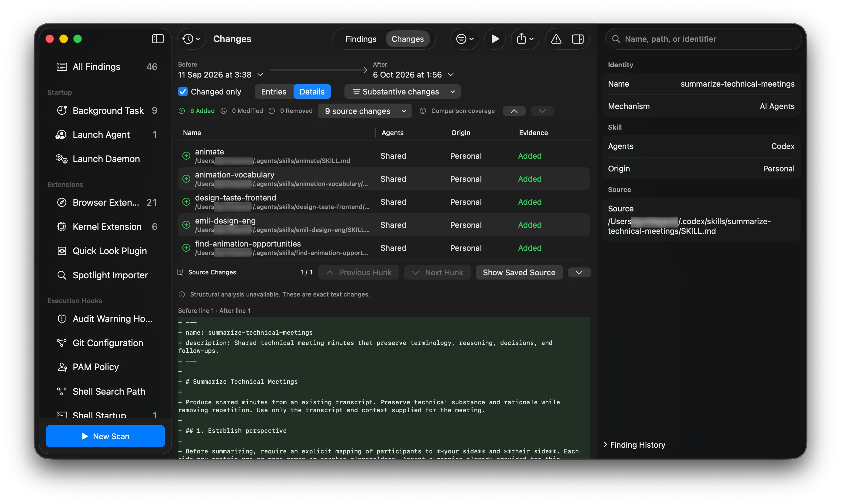Jump to previous change with up arrow
The image size is (841, 504).
(x=514, y=111)
